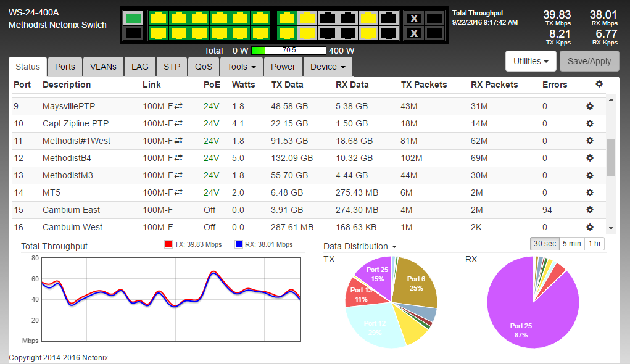The height and width of the screenshot is (364, 630).
Task: Open settings gear for MaysvillePTP port
Action: [589, 106]
